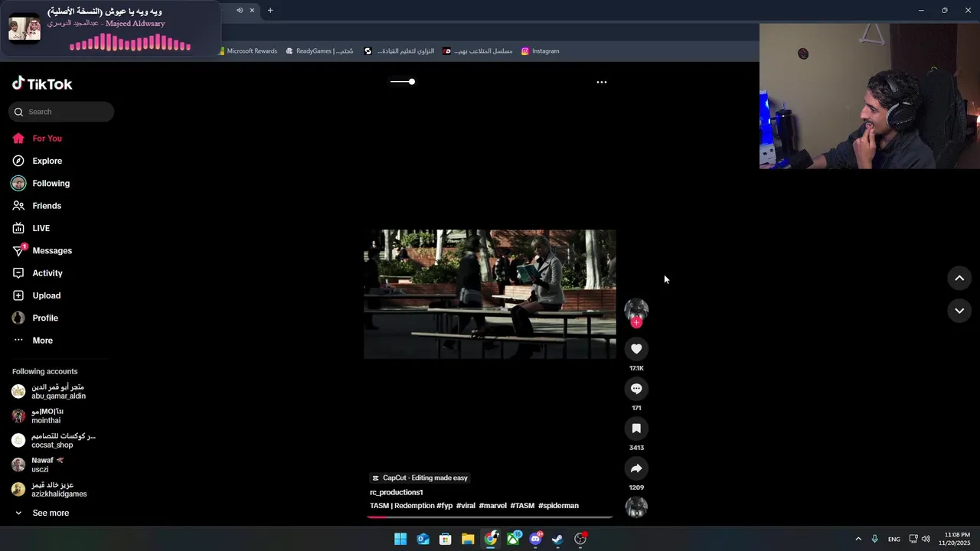Open the #TASM hashtag
The image size is (980, 551).
click(x=523, y=506)
